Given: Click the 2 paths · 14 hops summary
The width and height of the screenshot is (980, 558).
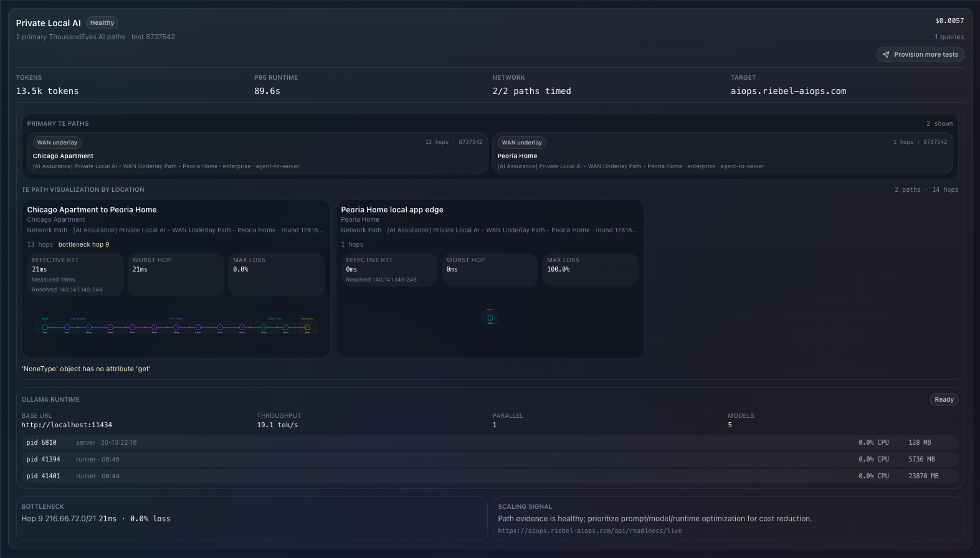Looking at the screenshot, I should tap(926, 190).
